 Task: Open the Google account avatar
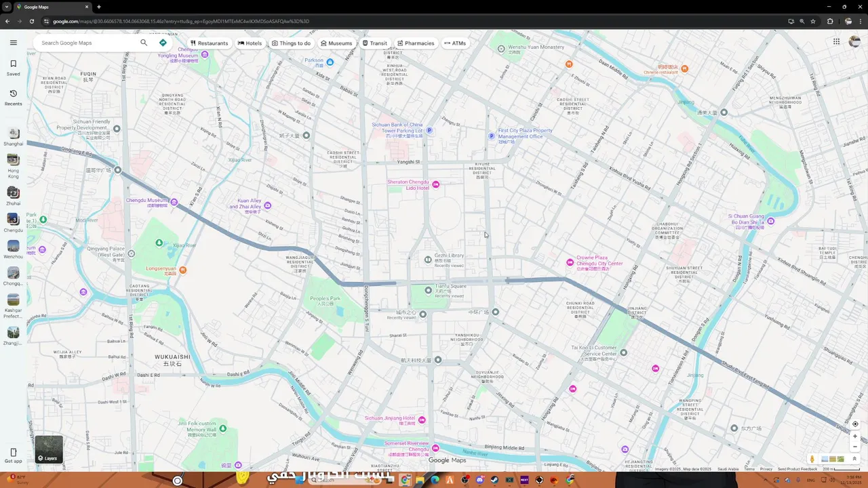coord(854,42)
